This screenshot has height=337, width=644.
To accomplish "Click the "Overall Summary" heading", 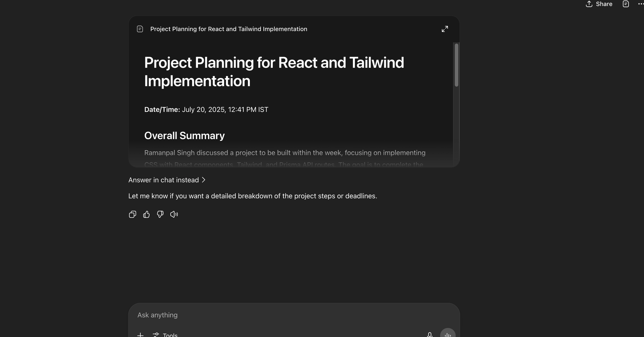I will (x=185, y=136).
